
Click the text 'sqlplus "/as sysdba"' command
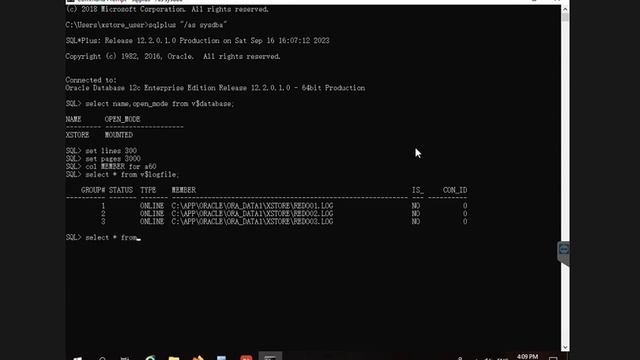(x=188, y=25)
